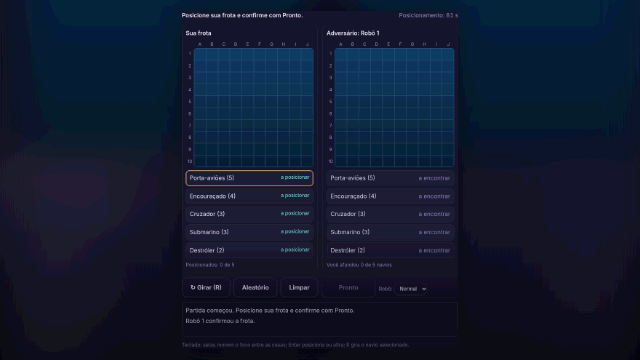640x360 pixels.
Task: Click the adversary's Cruzador (3) row
Action: point(390,214)
